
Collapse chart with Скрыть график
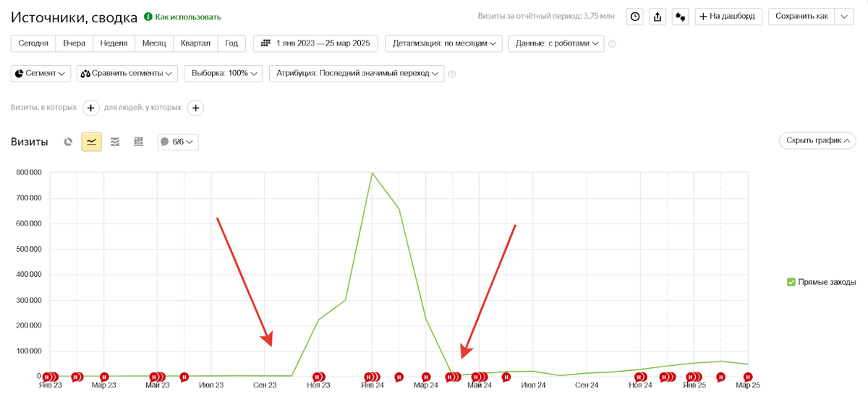817,140
